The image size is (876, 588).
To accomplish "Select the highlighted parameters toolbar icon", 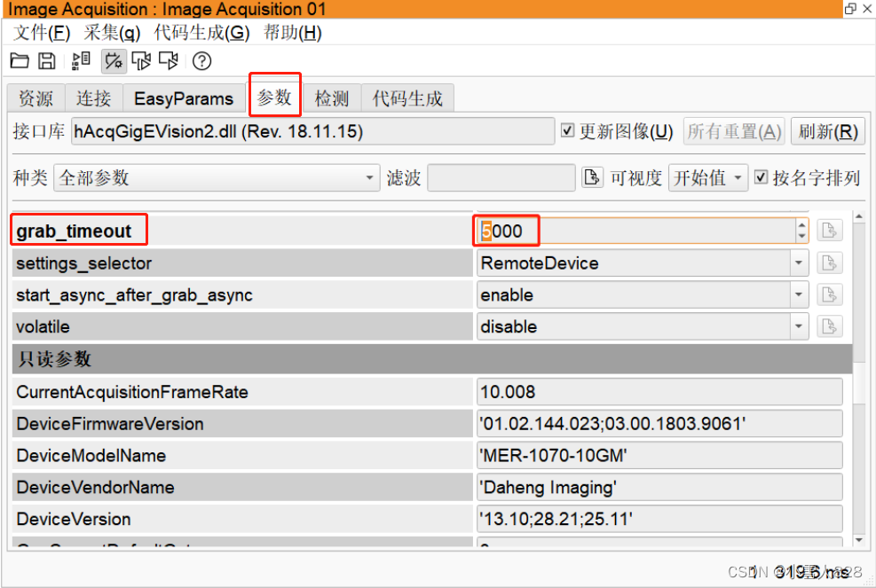I will tap(113, 60).
